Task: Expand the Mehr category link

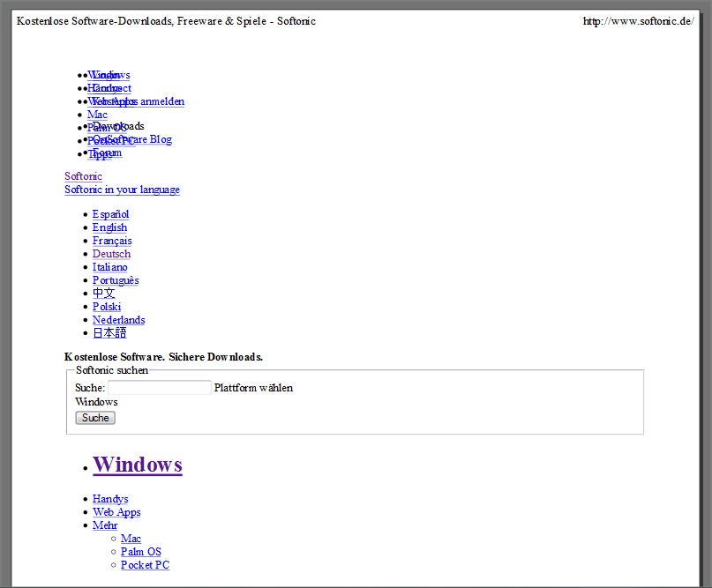Action: (x=105, y=525)
